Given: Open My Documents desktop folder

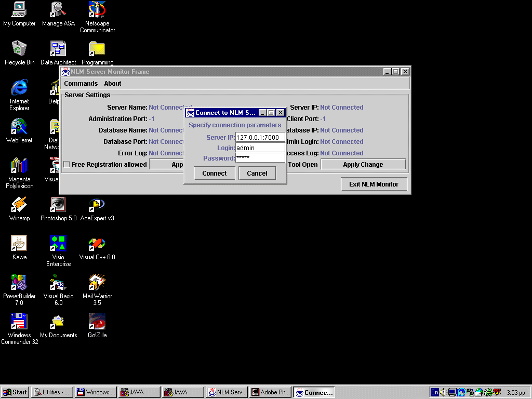Looking at the screenshot, I should [58, 326].
